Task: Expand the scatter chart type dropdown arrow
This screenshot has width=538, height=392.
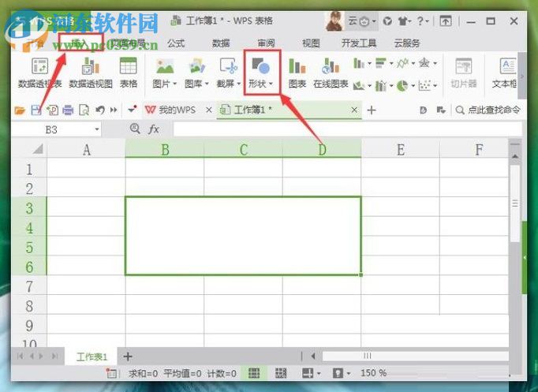Action: pyautogui.click(x=435, y=85)
